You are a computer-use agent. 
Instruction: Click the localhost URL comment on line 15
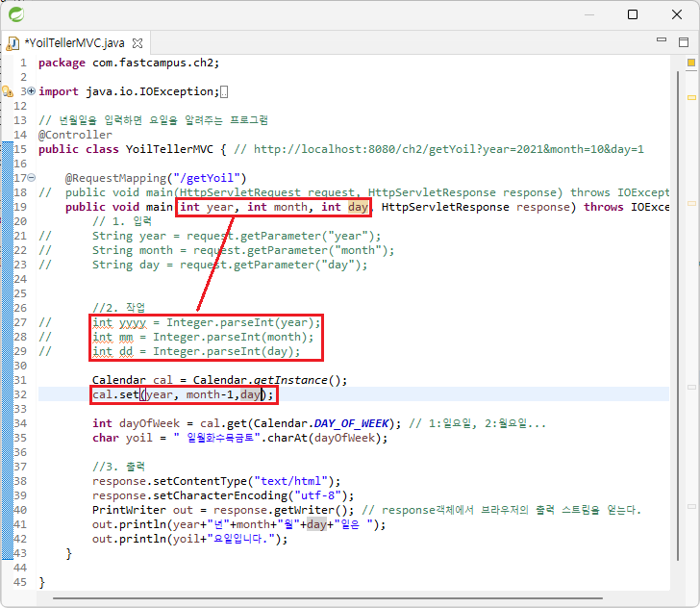click(x=449, y=149)
